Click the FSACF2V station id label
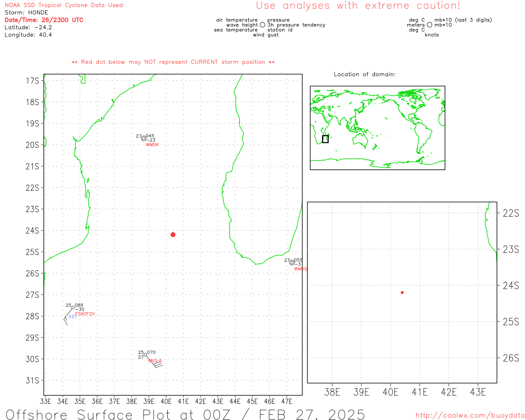Screen dimensions: 525x420 (85, 314)
